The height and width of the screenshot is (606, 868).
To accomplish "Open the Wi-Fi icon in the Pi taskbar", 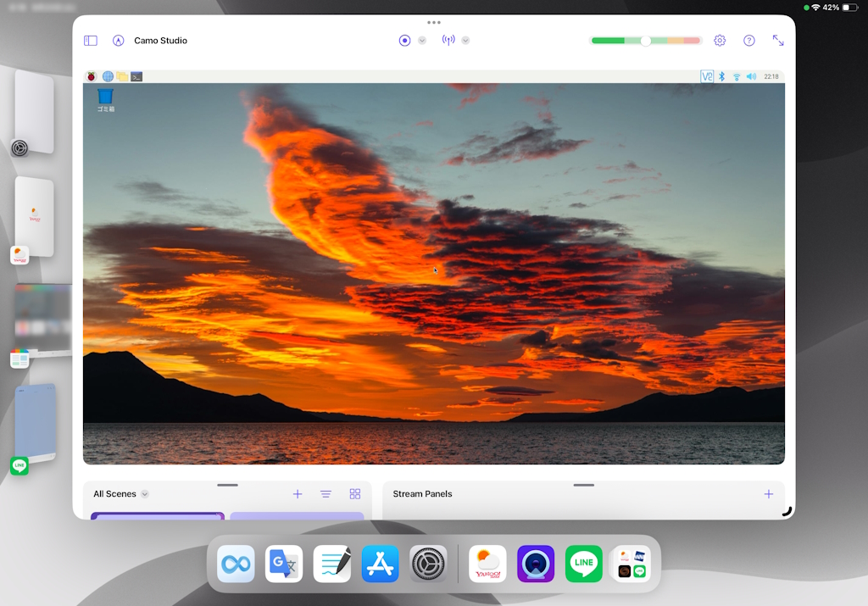I will pyautogui.click(x=737, y=77).
